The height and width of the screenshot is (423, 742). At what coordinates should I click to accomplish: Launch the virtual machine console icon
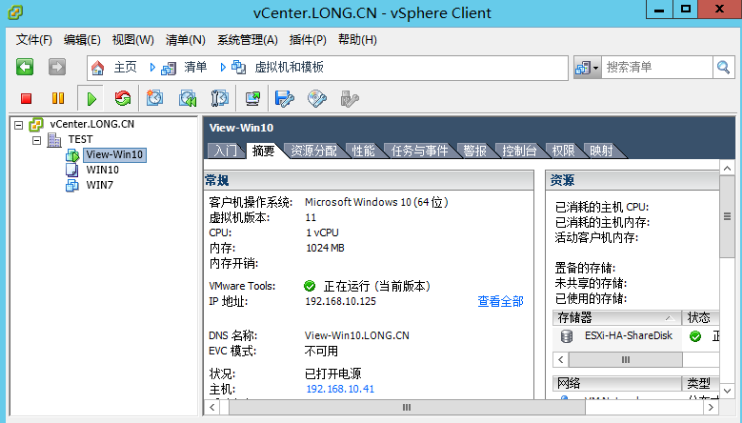pyautogui.click(x=253, y=98)
